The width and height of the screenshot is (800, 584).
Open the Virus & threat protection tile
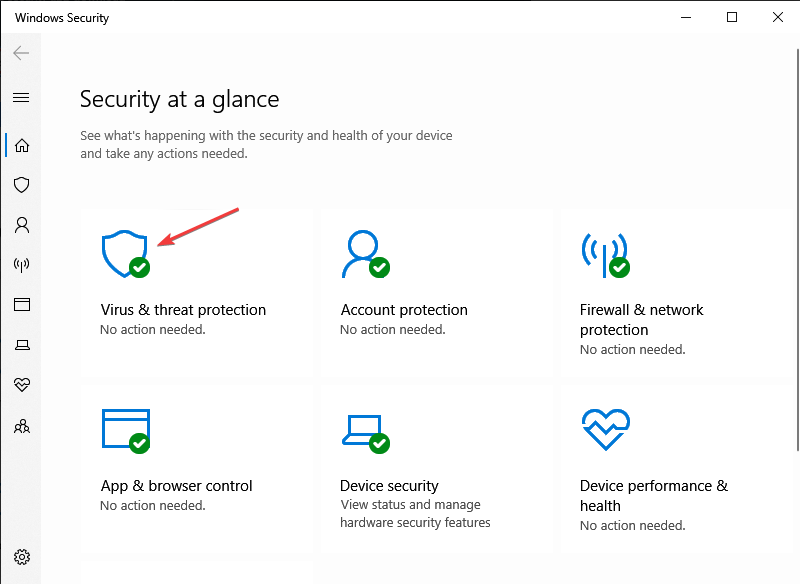point(183,310)
